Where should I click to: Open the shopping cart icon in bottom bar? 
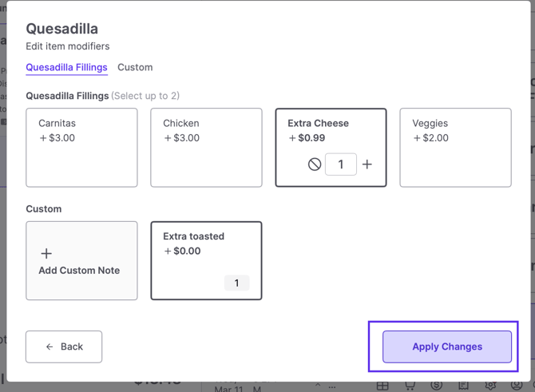410,386
